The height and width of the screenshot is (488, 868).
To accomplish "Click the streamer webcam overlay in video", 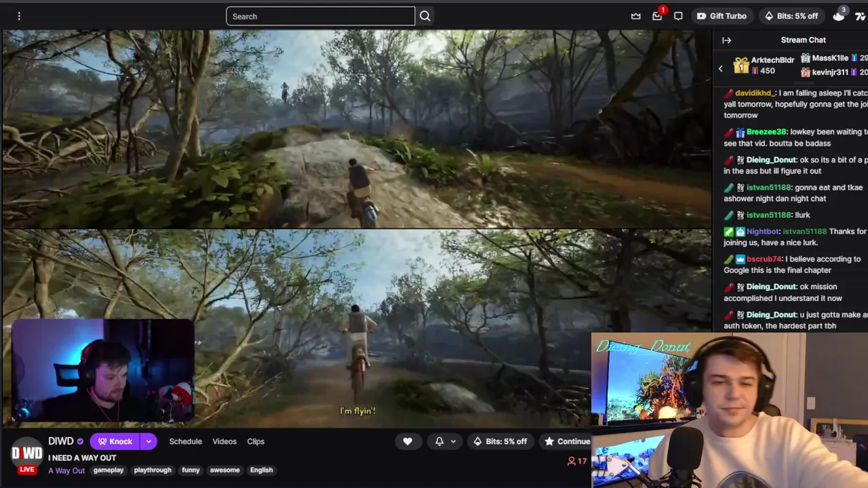I will 104,371.
